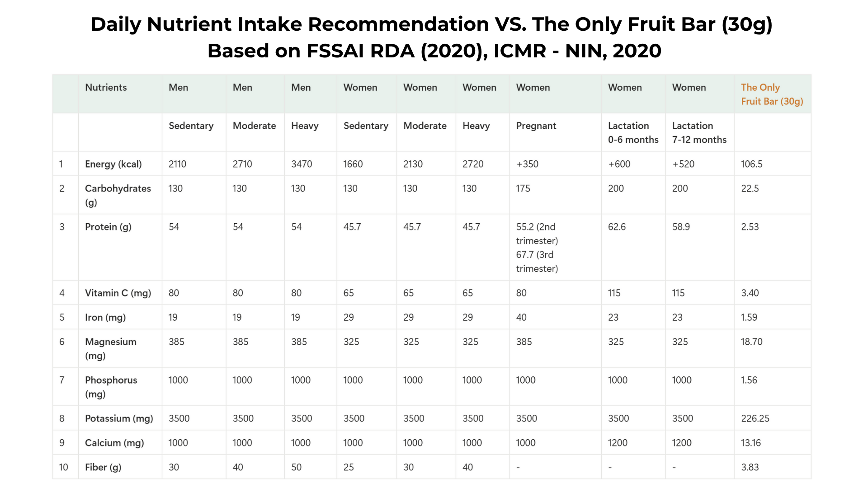Select the Potassium (mg) row label
This screenshot has height=488, width=868.
click(x=119, y=418)
